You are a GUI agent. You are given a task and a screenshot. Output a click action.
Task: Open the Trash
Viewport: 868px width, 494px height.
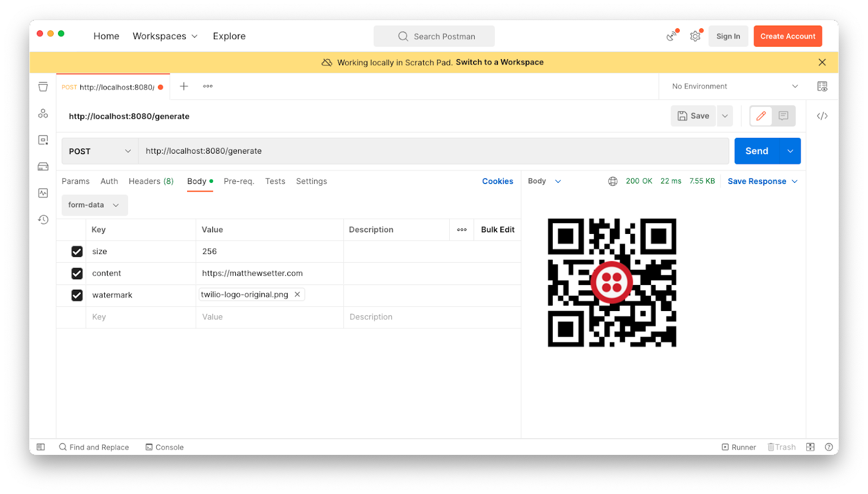(781, 447)
